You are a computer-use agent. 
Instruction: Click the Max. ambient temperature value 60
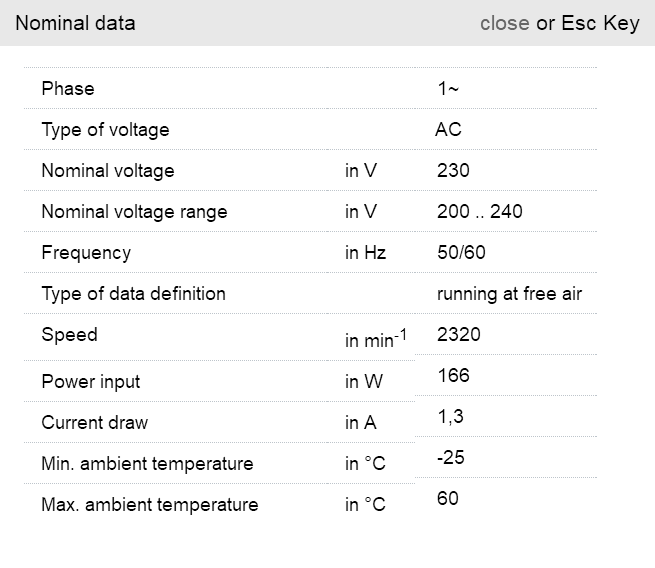pos(448,498)
